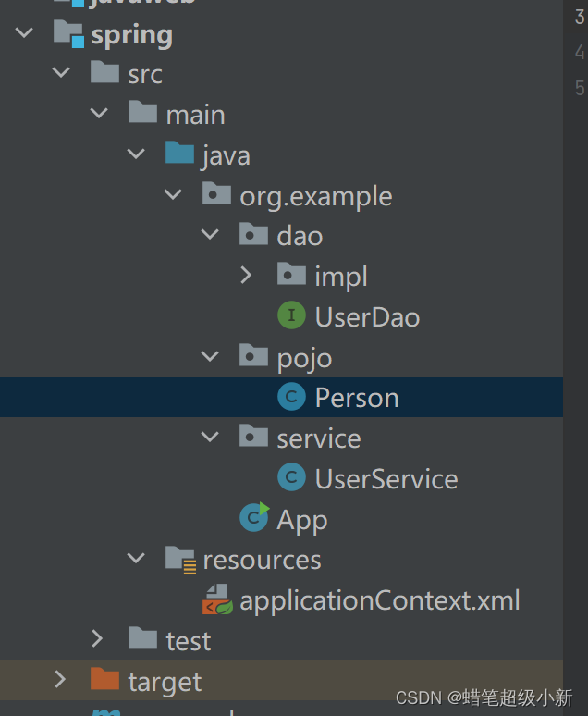Click line number 4 in editor gutter
The width and height of the screenshot is (588, 716).
[580, 52]
